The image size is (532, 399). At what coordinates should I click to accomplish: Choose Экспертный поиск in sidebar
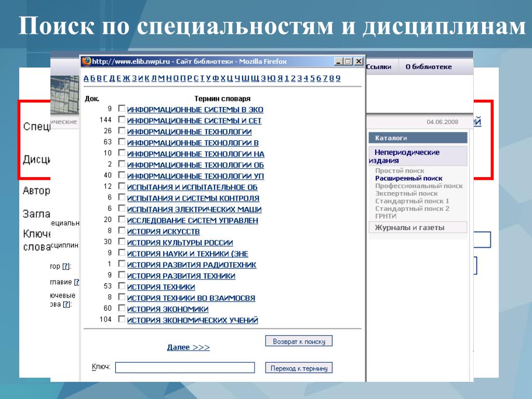click(x=406, y=193)
